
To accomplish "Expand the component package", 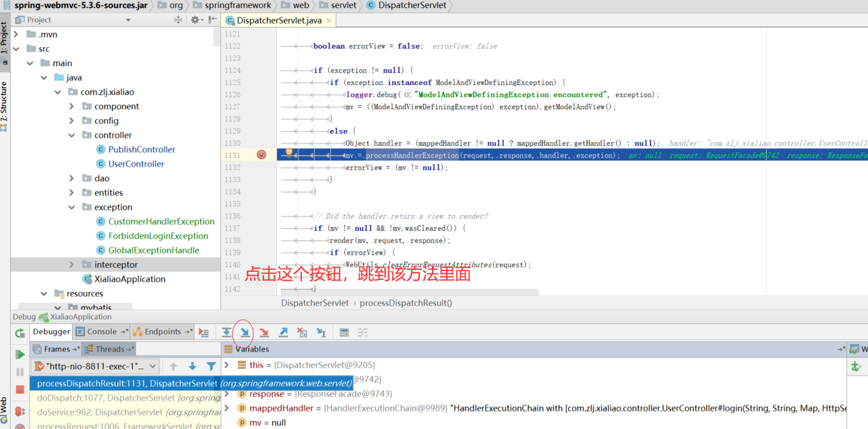I will (71, 107).
